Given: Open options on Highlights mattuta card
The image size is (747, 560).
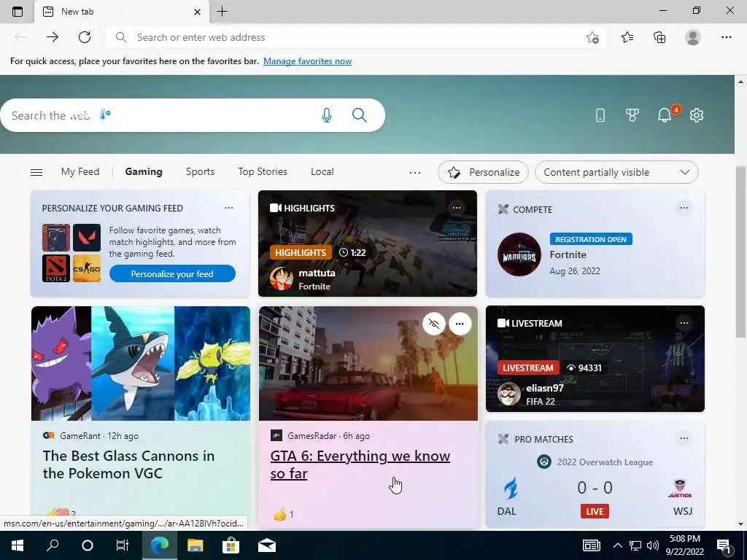Looking at the screenshot, I should point(457,208).
